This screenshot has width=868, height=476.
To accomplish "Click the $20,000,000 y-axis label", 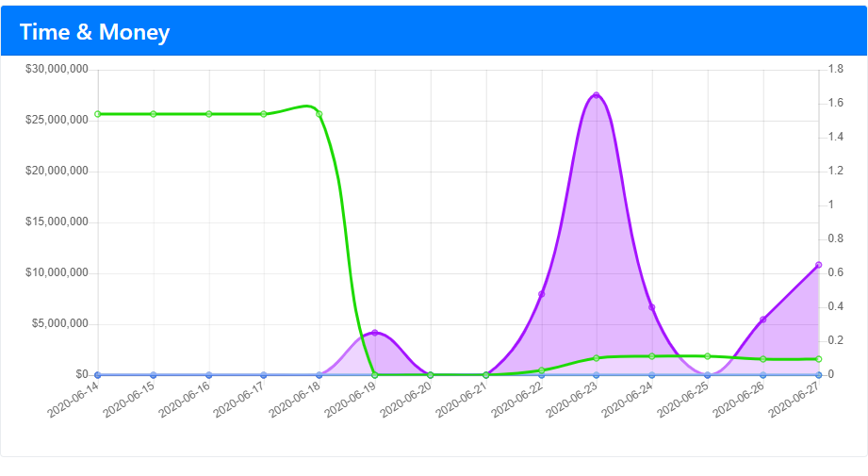I will (57, 171).
